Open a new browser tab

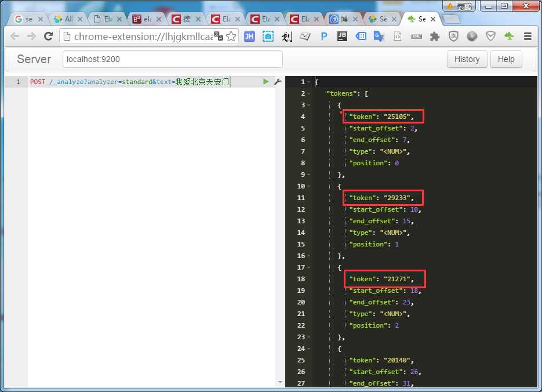click(x=451, y=19)
